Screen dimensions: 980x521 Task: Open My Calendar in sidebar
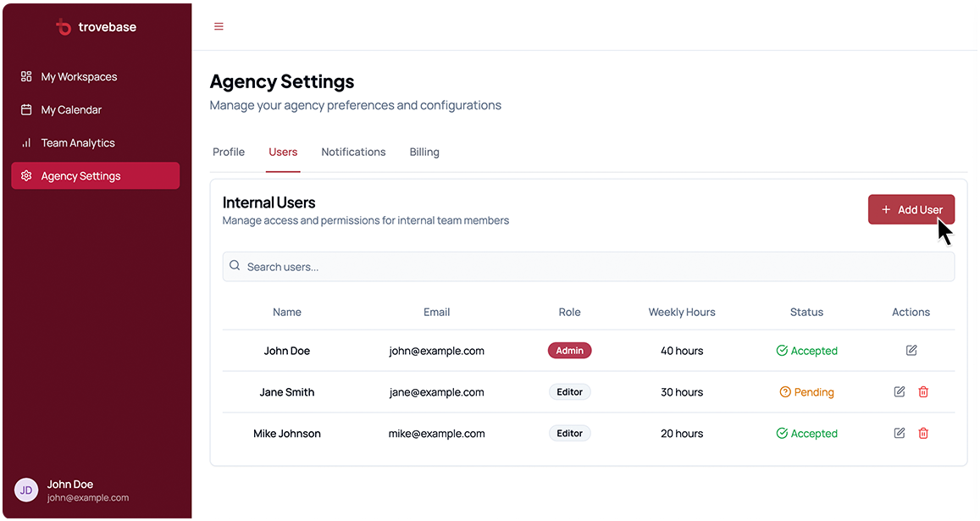pyautogui.click(x=95, y=109)
